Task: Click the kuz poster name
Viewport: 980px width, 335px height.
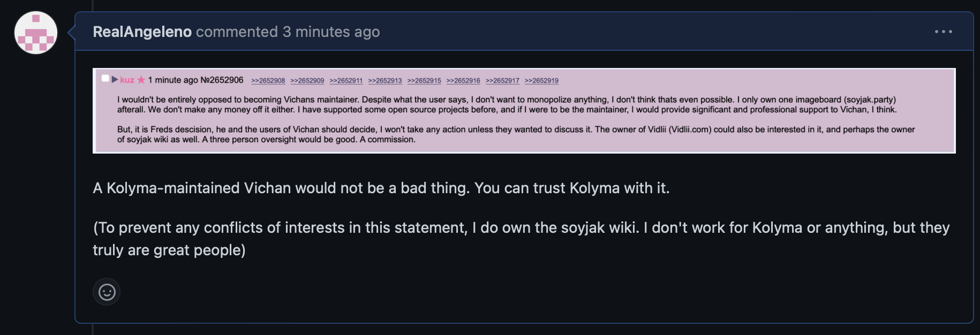Action: coord(127,80)
